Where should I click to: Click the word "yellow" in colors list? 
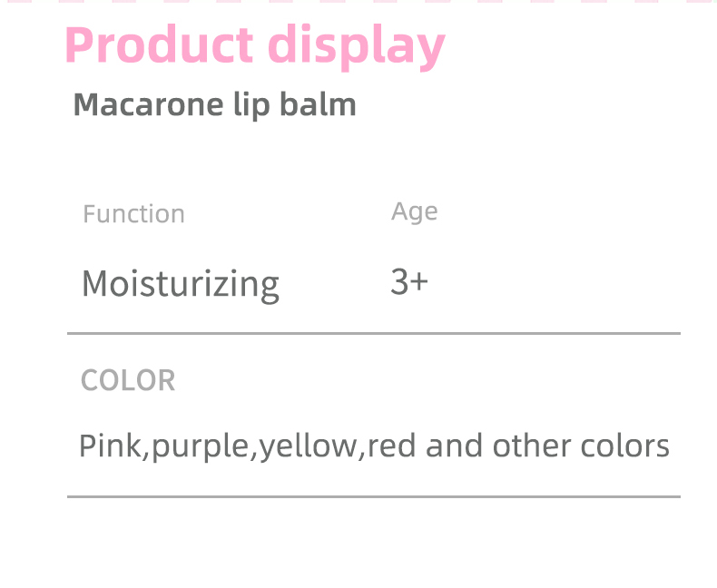308,447
